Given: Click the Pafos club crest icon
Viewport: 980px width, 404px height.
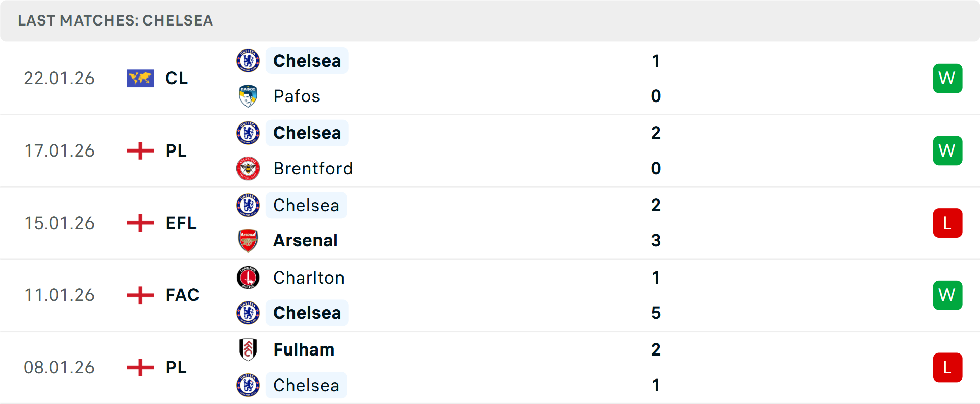Looking at the screenshot, I should [x=248, y=96].
